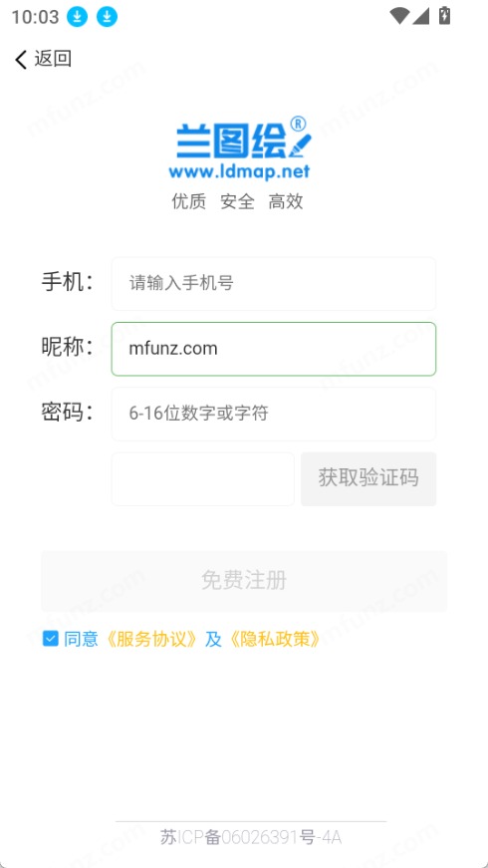This screenshot has height=868, width=488.
Task: Tap the back arrow chevron icon
Action: coord(21,59)
